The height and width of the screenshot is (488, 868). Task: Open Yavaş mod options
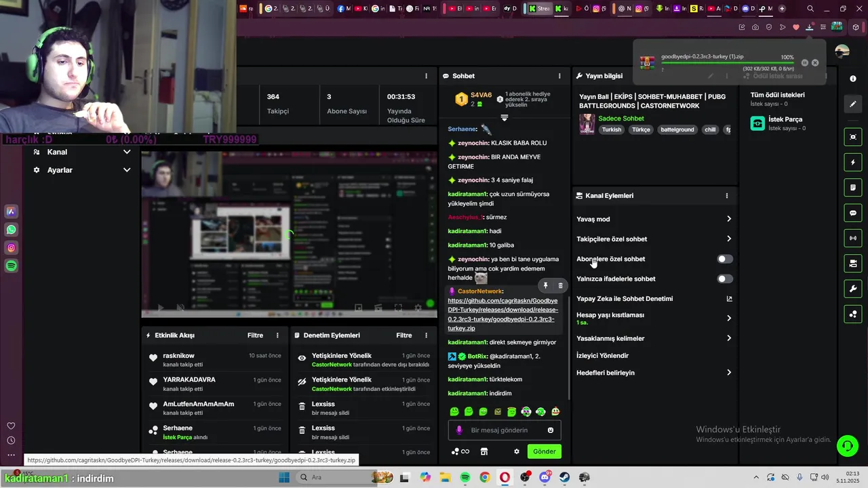[x=654, y=219]
